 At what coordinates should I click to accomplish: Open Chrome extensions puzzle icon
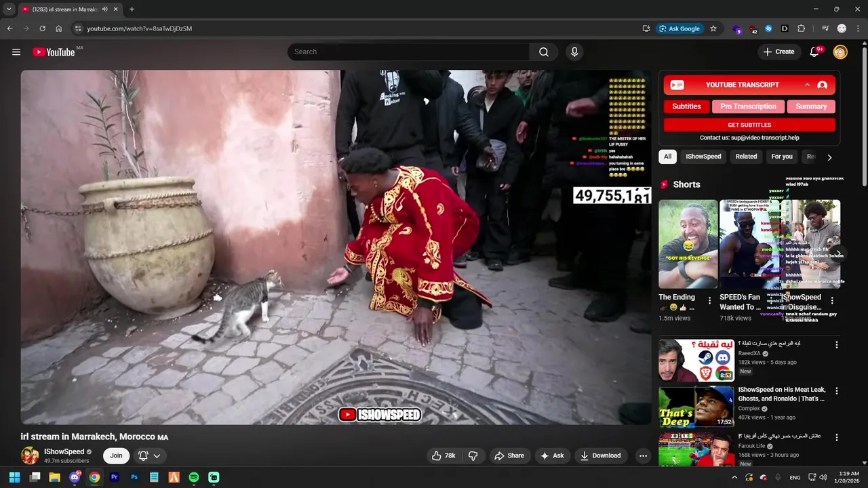802,28
